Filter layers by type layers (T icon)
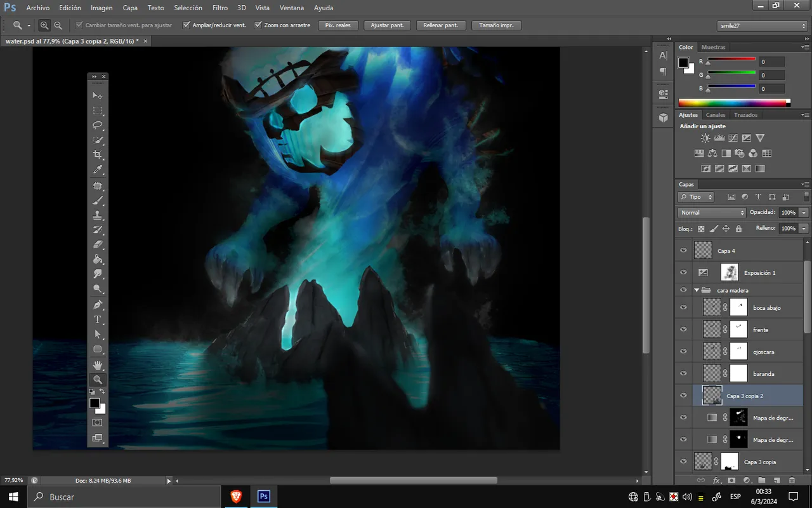The width and height of the screenshot is (812, 508). tap(758, 197)
